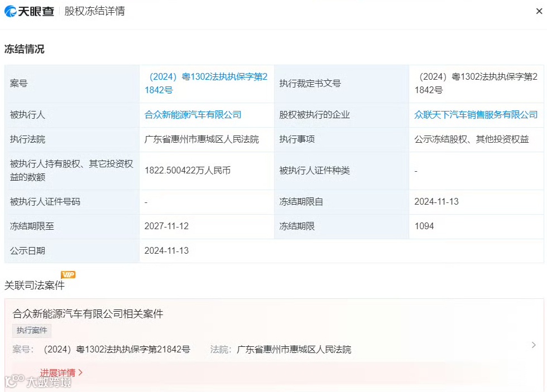Image resolution: width=547 pixels, height=392 pixels.
Task: Select 合众新能源汽车有限公司相关案件 card title
Action: [88, 313]
